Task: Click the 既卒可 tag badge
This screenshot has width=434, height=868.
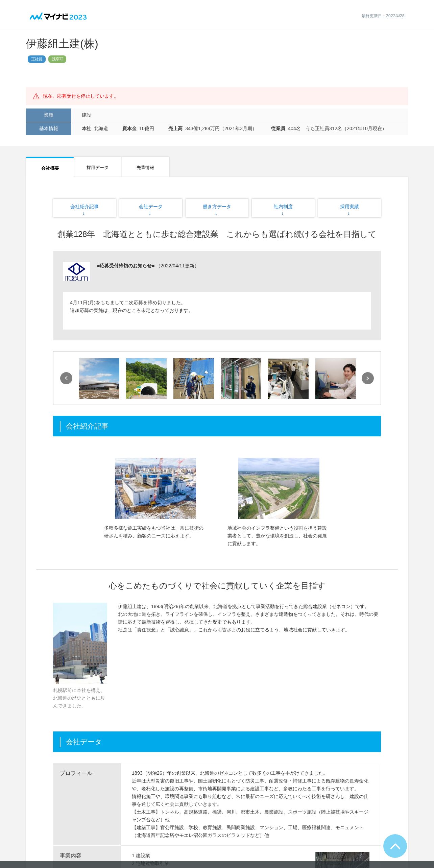Action: [x=57, y=59]
